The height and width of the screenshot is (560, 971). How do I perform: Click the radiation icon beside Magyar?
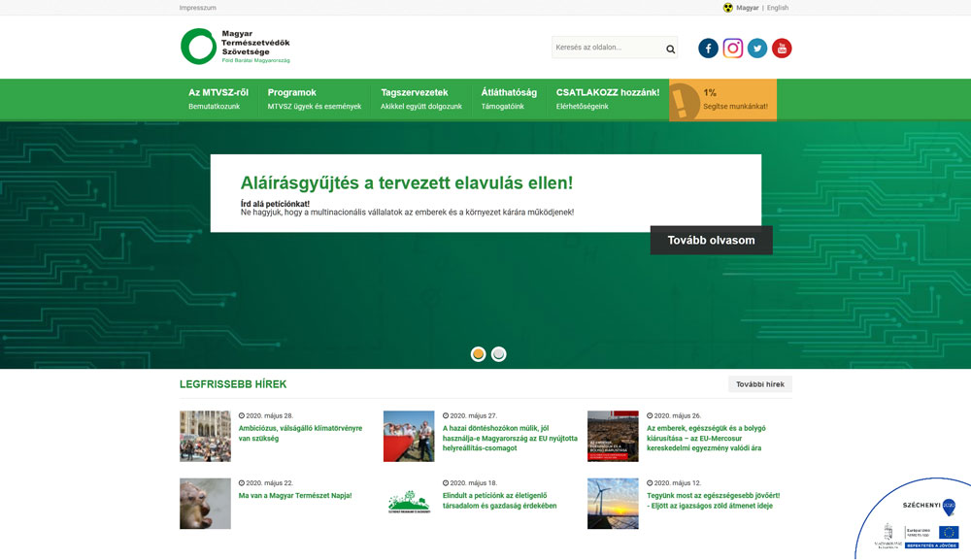pos(728,8)
